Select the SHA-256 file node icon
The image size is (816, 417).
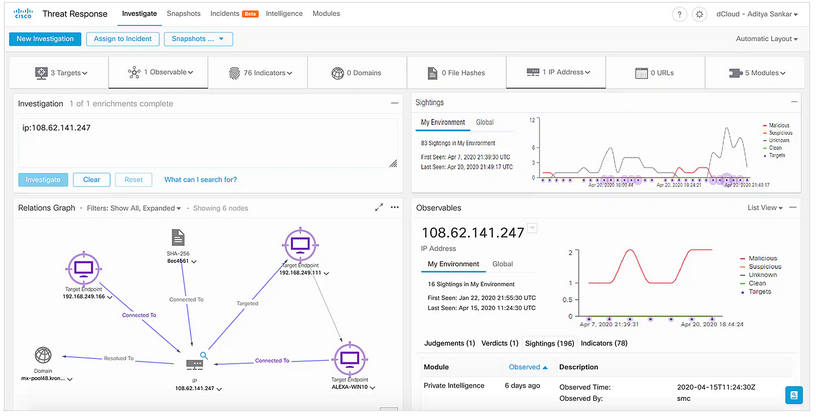point(178,238)
